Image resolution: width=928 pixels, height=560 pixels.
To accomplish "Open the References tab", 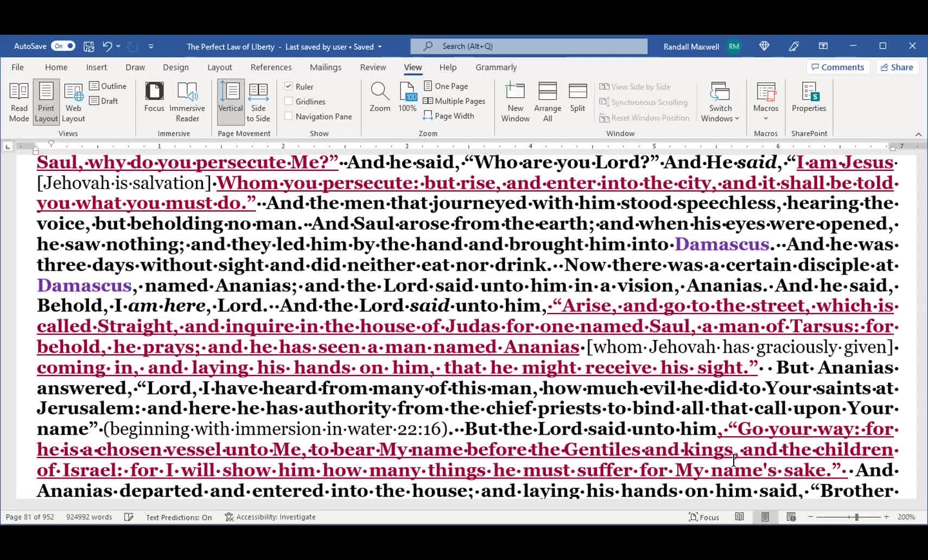I will point(271,67).
